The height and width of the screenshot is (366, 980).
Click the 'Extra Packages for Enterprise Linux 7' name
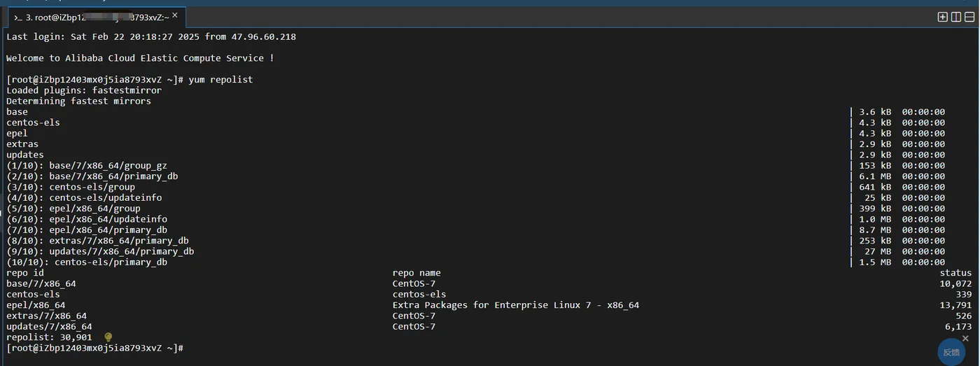515,305
